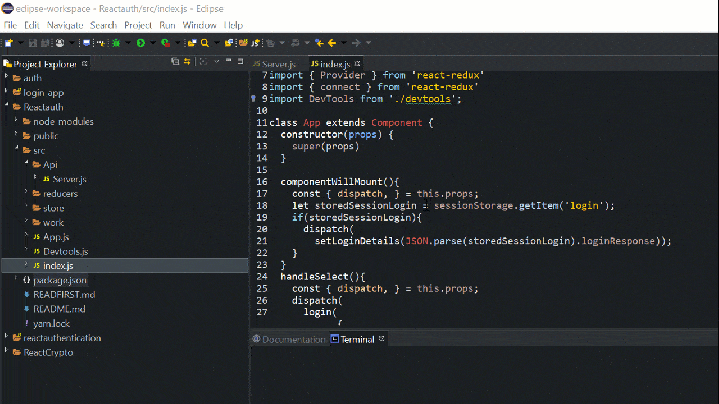The width and height of the screenshot is (719, 404).
Task: Switch to the Server.js editor tab
Action: click(275, 64)
